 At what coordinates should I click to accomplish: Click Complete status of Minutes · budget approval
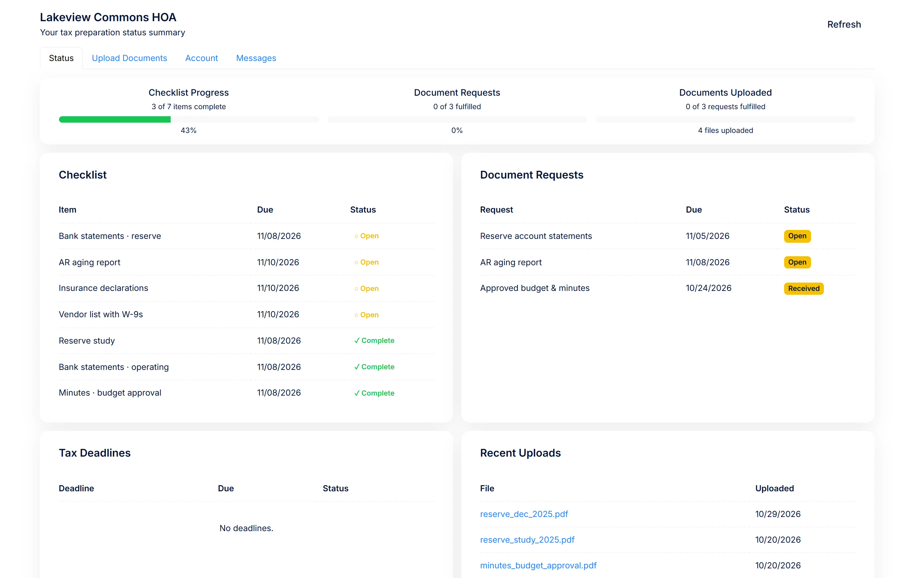click(x=374, y=393)
